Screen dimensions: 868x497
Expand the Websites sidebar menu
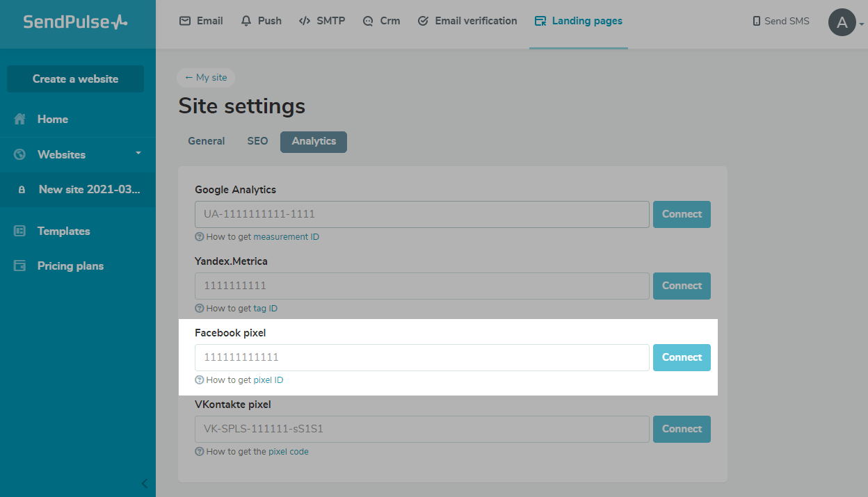(138, 154)
